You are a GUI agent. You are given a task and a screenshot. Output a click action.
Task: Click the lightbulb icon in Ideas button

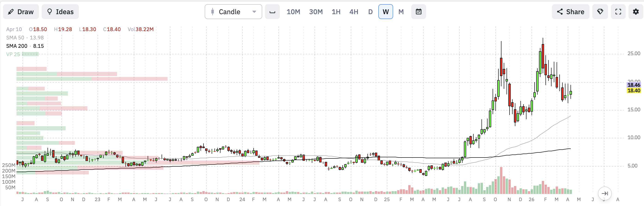tap(50, 12)
